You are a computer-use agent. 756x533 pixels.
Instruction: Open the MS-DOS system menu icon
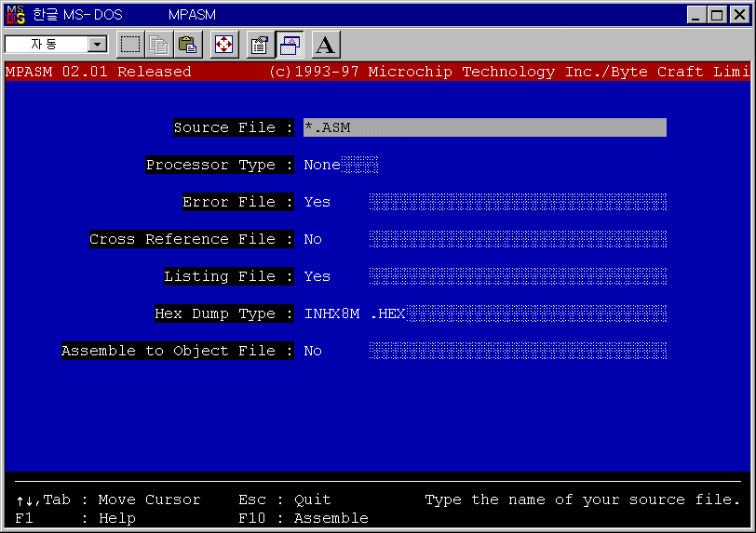tap(16, 15)
